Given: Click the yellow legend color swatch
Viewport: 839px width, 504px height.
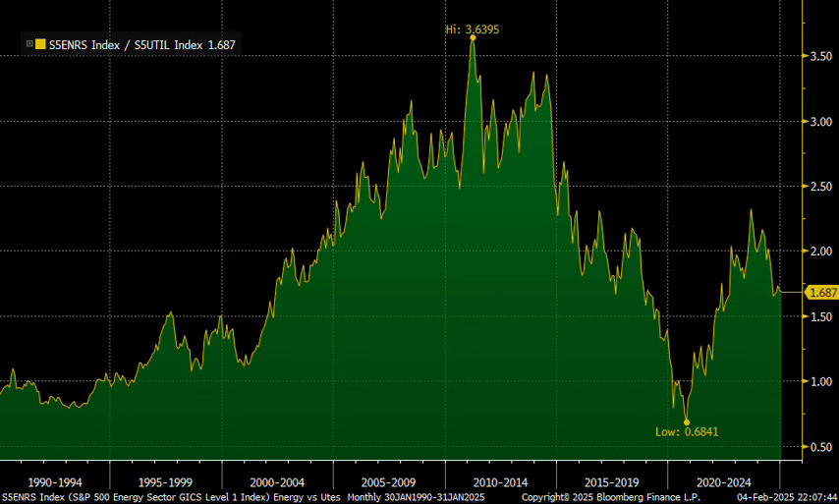Looking at the screenshot, I should (x=40, y=44).
